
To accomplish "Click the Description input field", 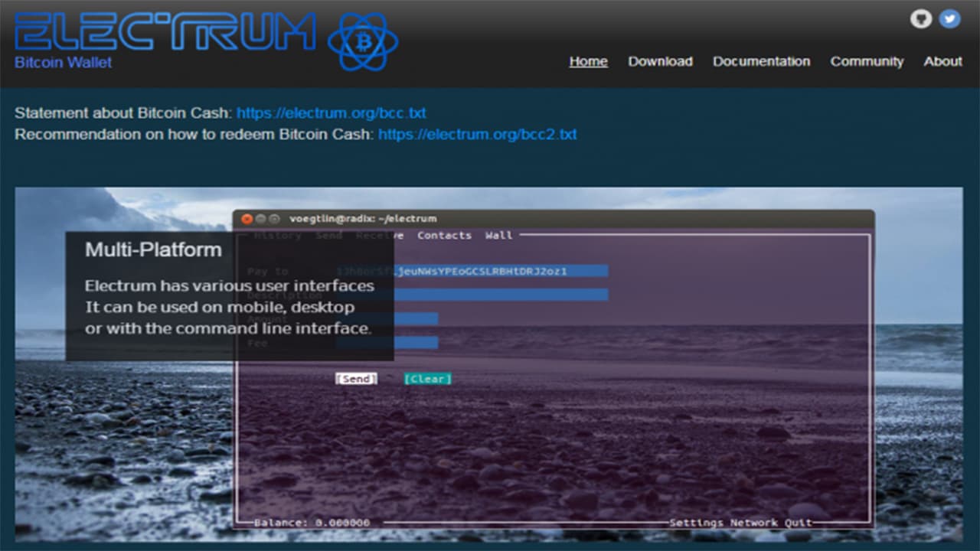I will click(472, 295).
